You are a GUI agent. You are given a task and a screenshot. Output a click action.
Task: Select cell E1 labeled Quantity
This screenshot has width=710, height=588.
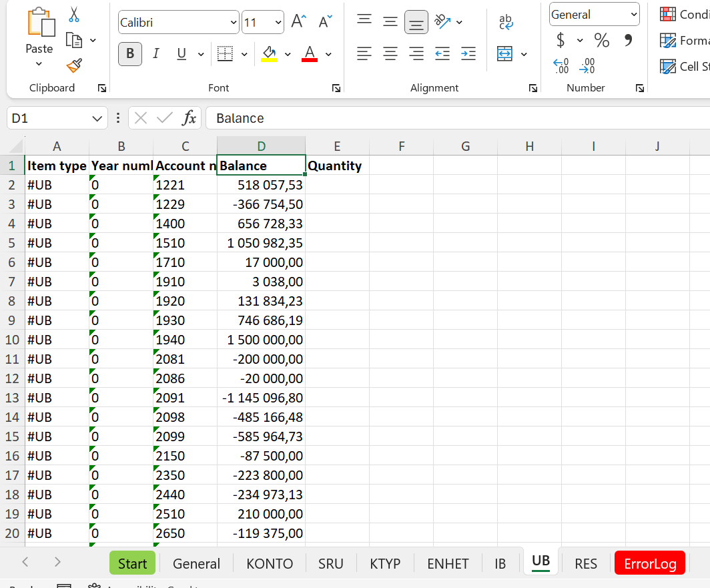pos(337,166)
